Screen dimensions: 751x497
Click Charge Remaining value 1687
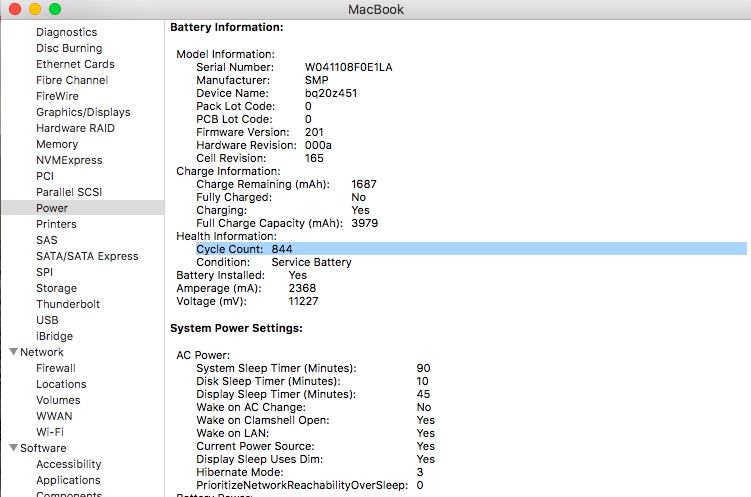coord(364,184)
